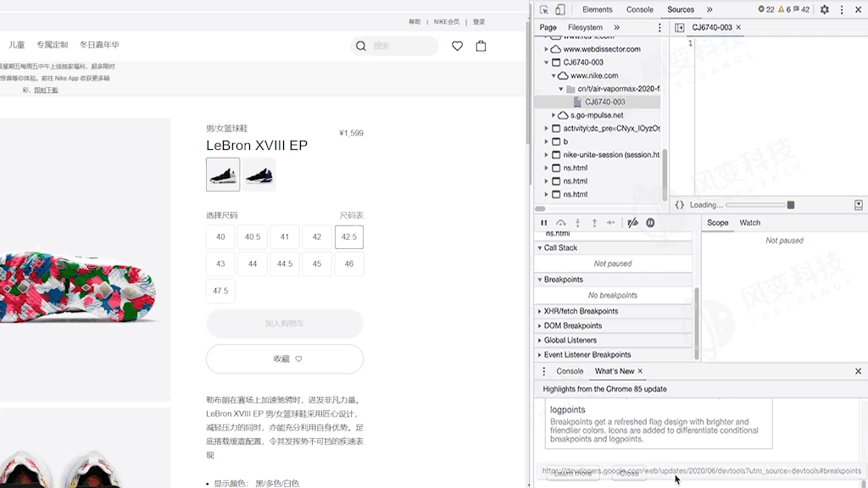Click the heart favorites icon in Nike header
This screenshot has height=488, width=868.
tap(458, 47)
